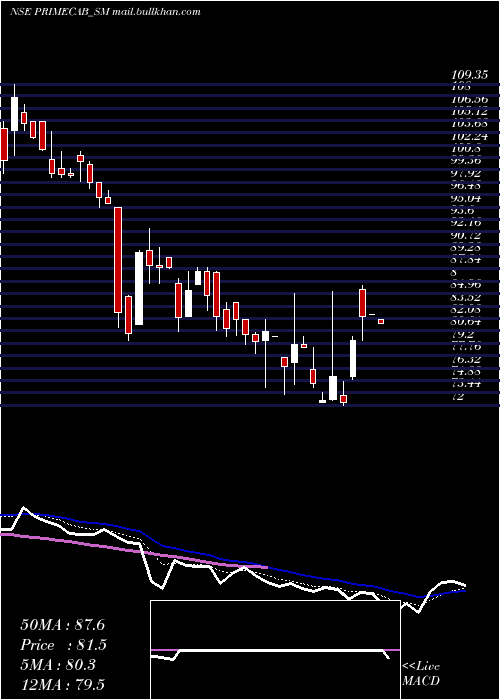Screen dimensions: 500x700
Task: Click the 79.2 price axis label
Action: point(464,334)
